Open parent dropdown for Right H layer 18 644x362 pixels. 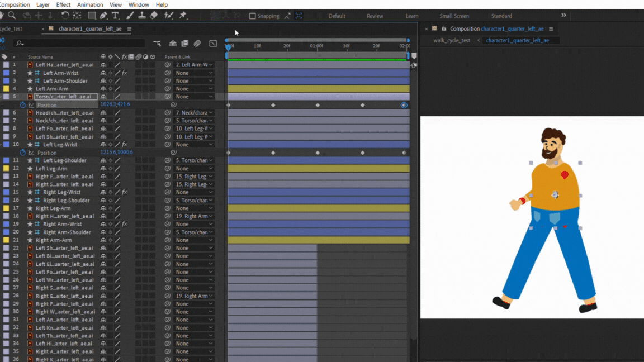click(x=193, y=216)
